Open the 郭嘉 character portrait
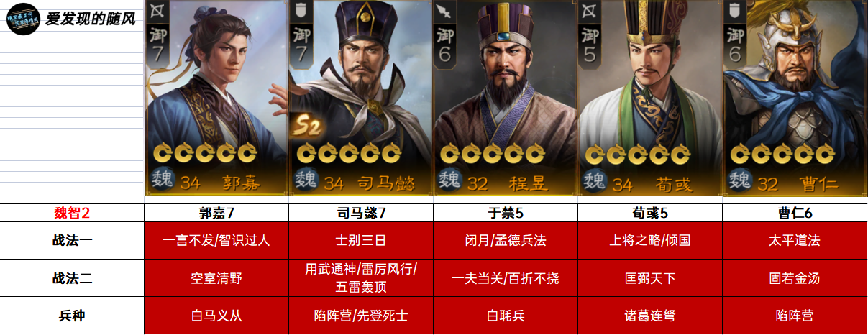The width and height of the screenshot is (868, 335). coord(216,98)
